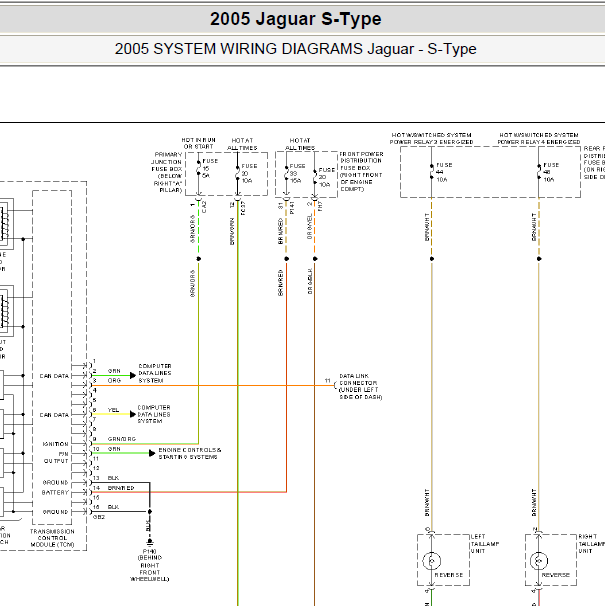Click the "POWER RELAY 4 ENERGIZED" heading

point(539,142)
